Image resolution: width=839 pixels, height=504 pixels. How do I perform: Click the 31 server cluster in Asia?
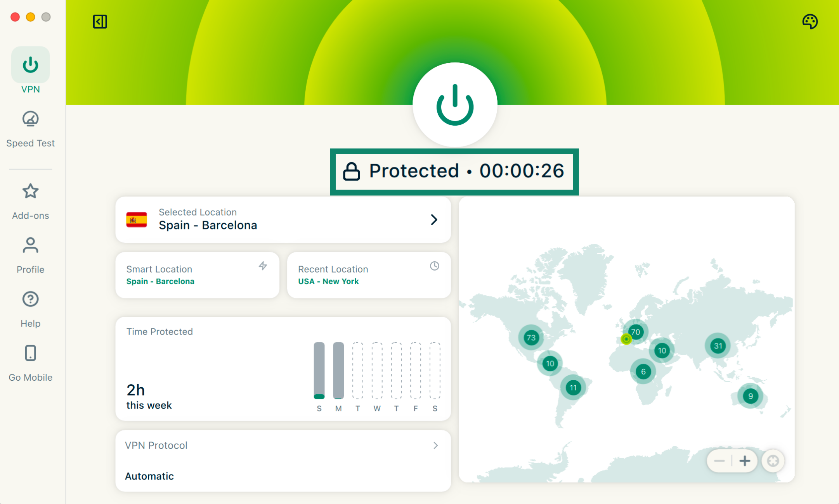pos(718,345)
